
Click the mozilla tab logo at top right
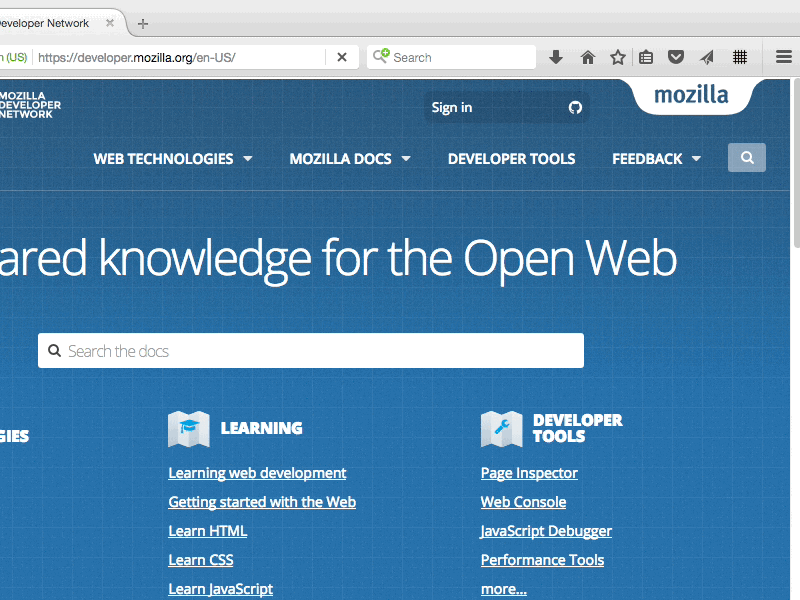(x=691, y=95)
